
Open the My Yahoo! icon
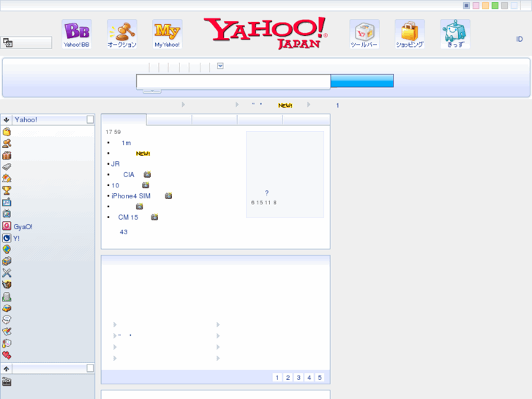168,34
